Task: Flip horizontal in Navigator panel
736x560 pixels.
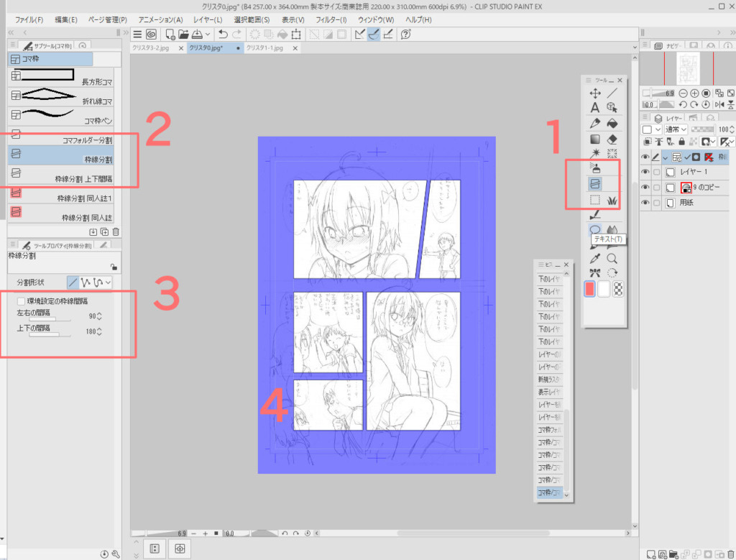Action: click(719, 105)
